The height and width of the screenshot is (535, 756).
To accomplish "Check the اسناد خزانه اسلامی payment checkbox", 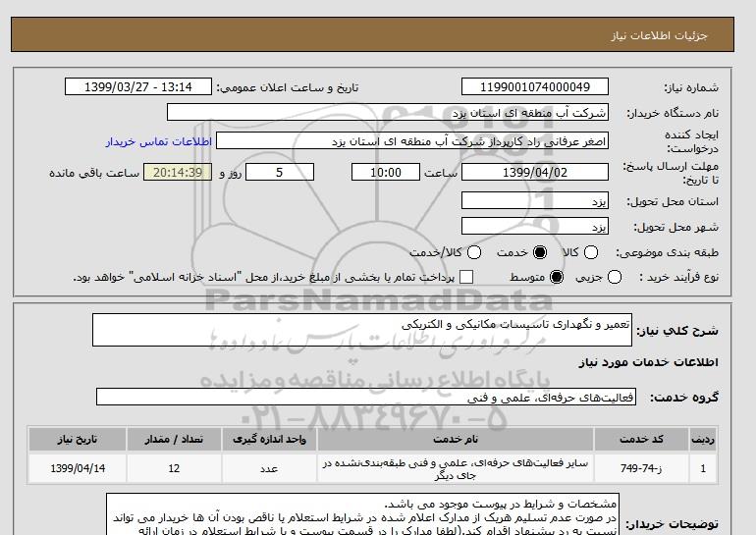I will click(466, 277).
